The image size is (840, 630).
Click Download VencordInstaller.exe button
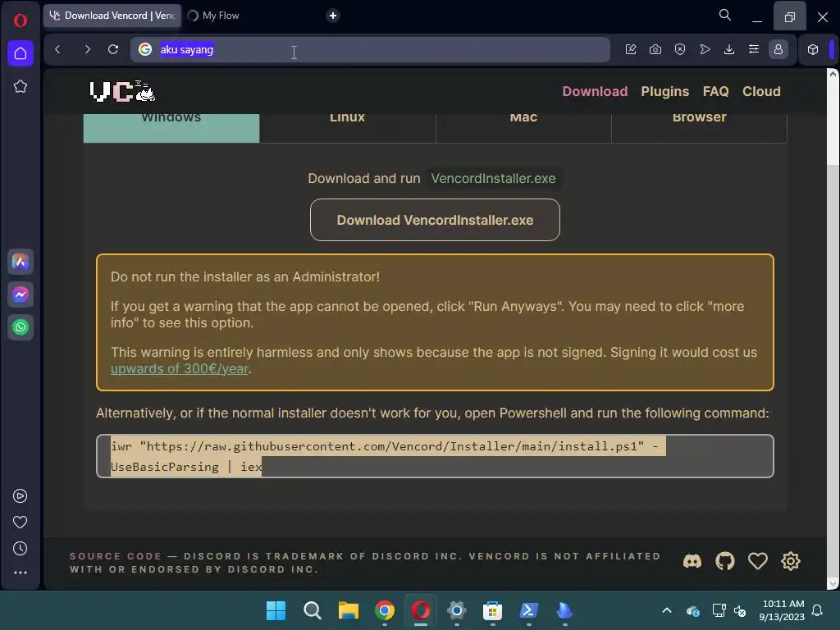point(435,220)
